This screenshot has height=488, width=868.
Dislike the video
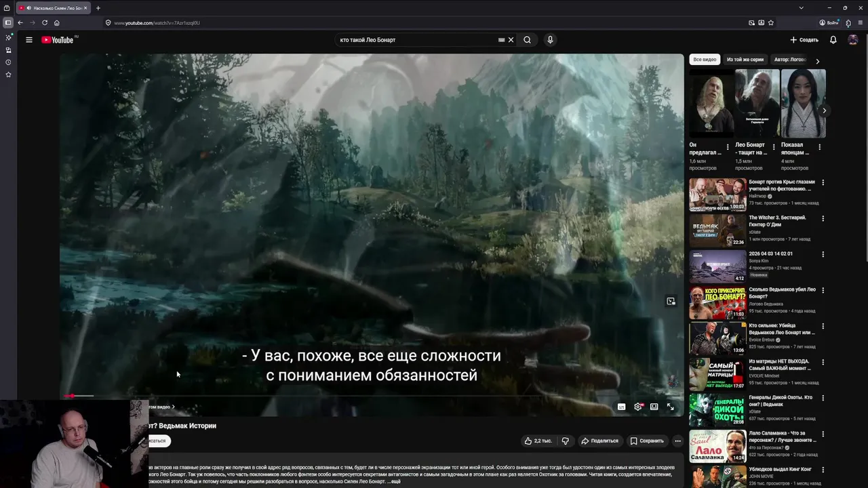point(566,441)
